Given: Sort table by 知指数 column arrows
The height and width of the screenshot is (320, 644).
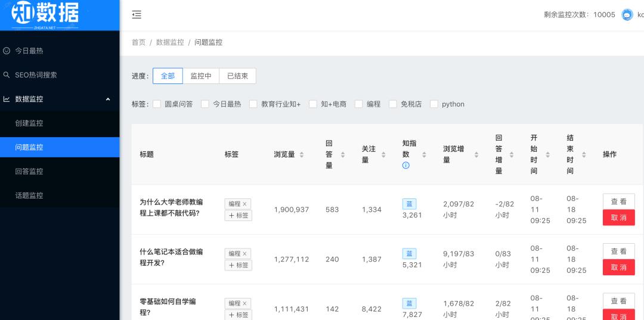Looking at the screenshot, I should [x=424, y=155].
